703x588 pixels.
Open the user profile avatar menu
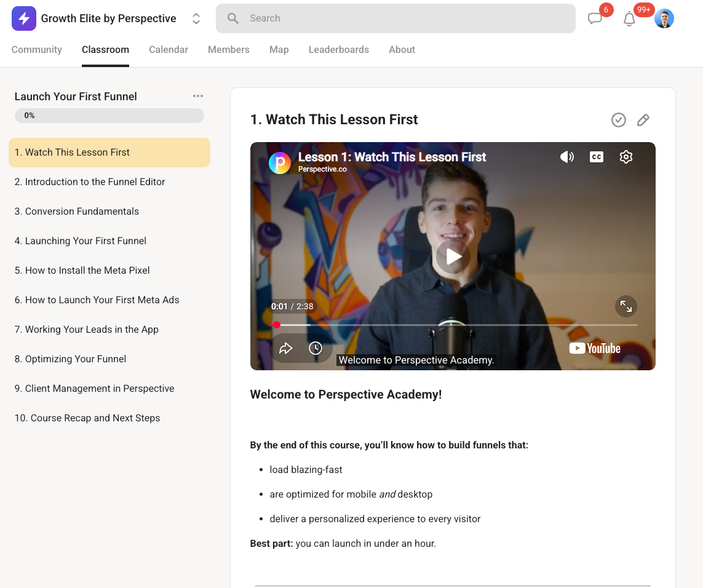(664, 18)
